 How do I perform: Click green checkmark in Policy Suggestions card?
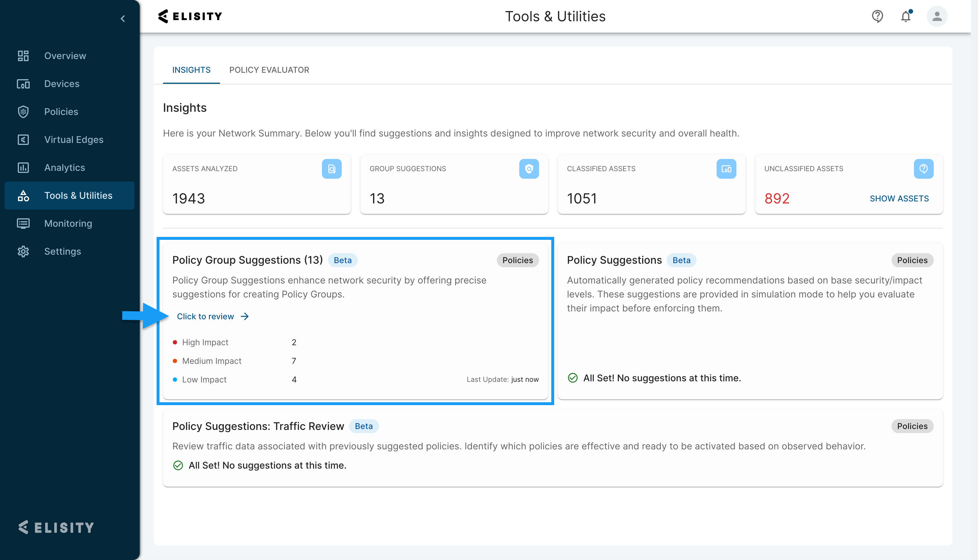pyautogui.click(x=573, y=378)
